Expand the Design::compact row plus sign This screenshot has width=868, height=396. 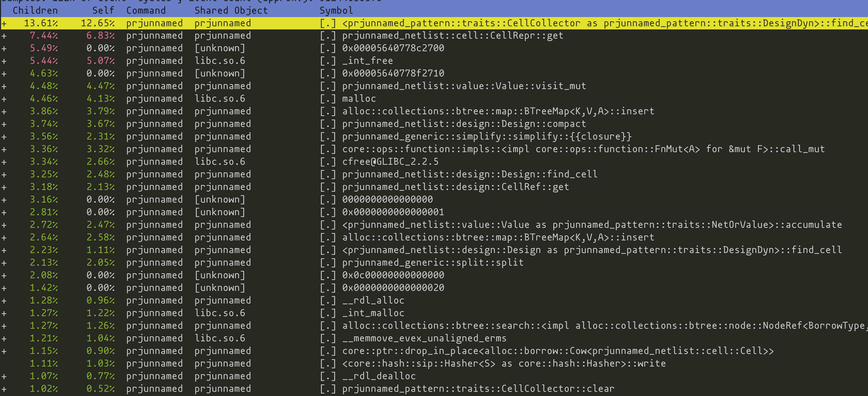click(x=4, y=124)
